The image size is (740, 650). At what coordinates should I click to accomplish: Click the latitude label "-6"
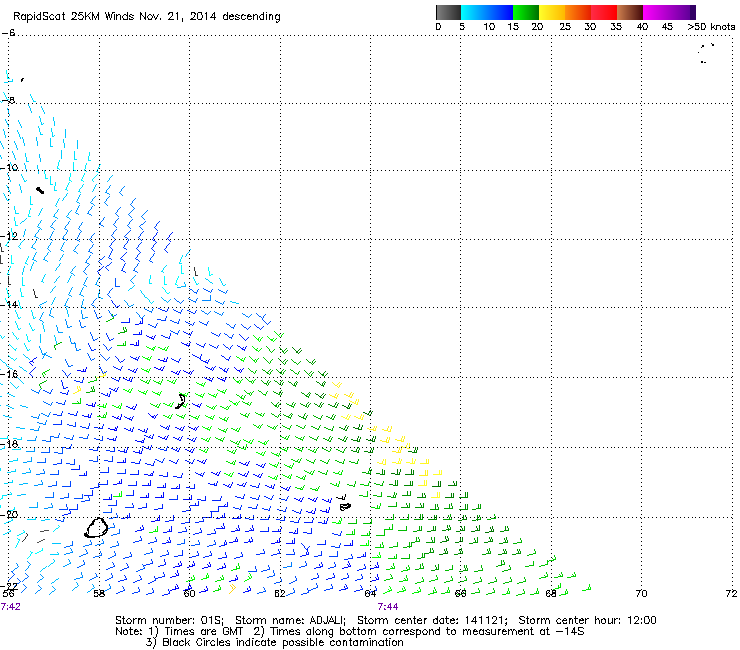click(8, 33)
